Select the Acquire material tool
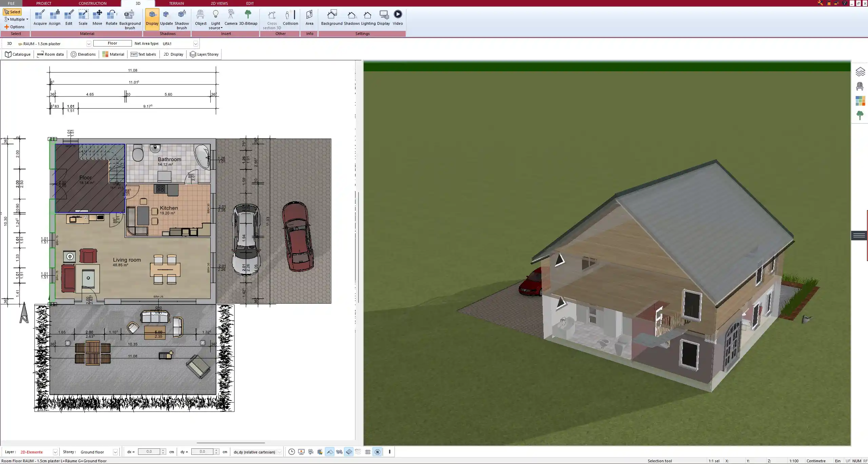Viewport: 868px width, 464px height. (x=40, y=17)
